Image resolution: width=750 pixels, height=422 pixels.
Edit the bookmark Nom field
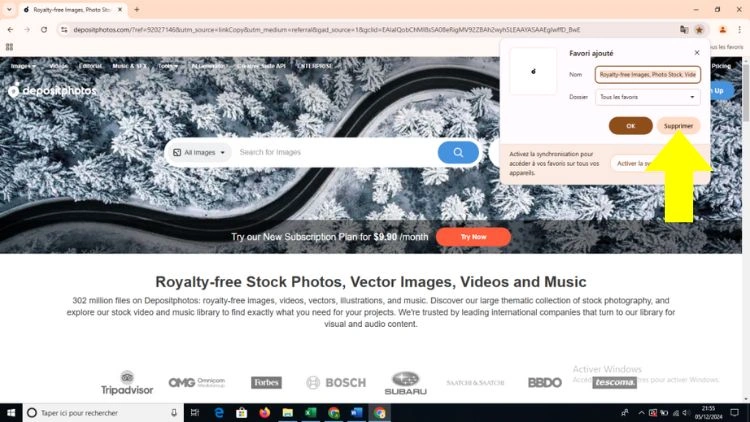click(648, 75)
